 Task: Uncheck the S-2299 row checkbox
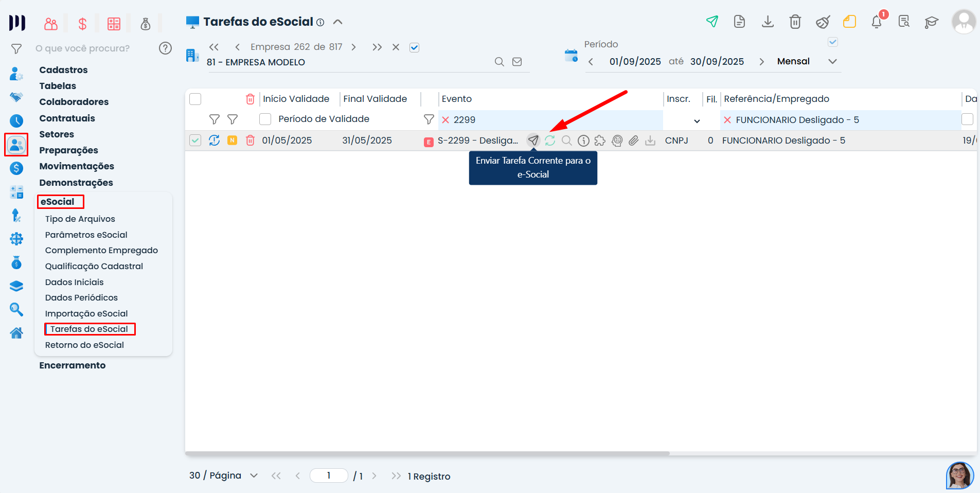point(195,140)
